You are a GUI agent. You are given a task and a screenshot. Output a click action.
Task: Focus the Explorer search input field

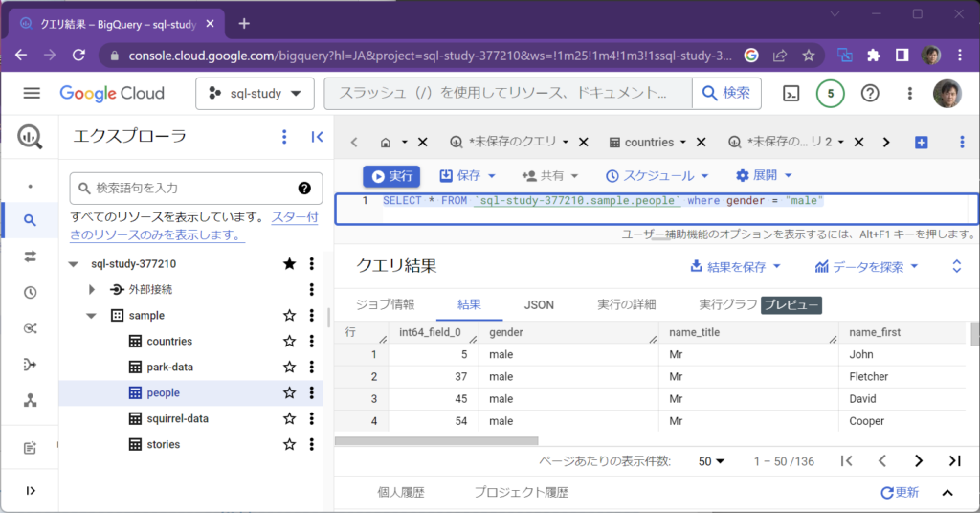tap(195, 189)
